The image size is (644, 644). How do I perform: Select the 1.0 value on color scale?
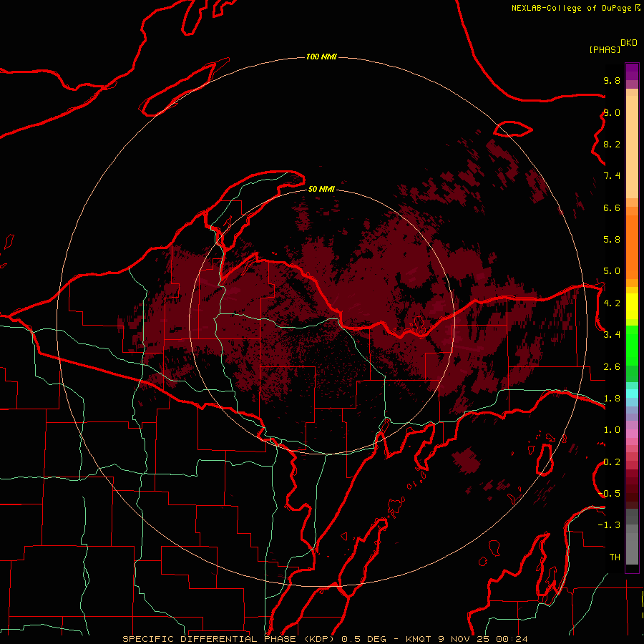(612, 430)
